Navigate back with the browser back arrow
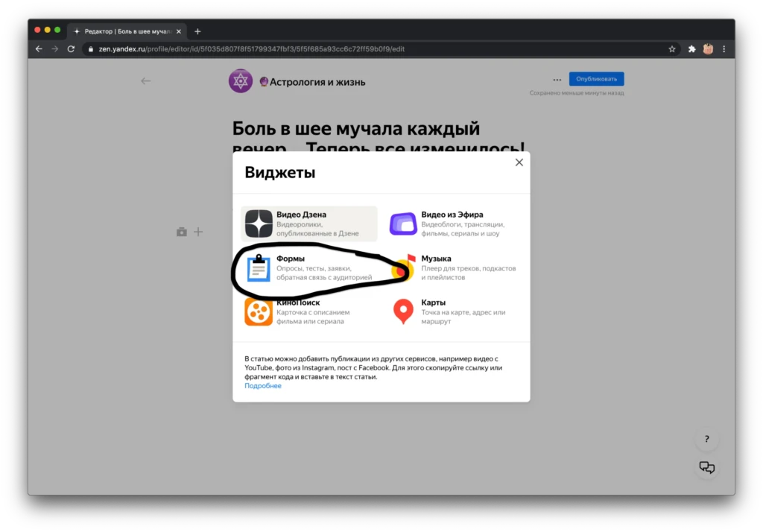 [x=39, y=48]
